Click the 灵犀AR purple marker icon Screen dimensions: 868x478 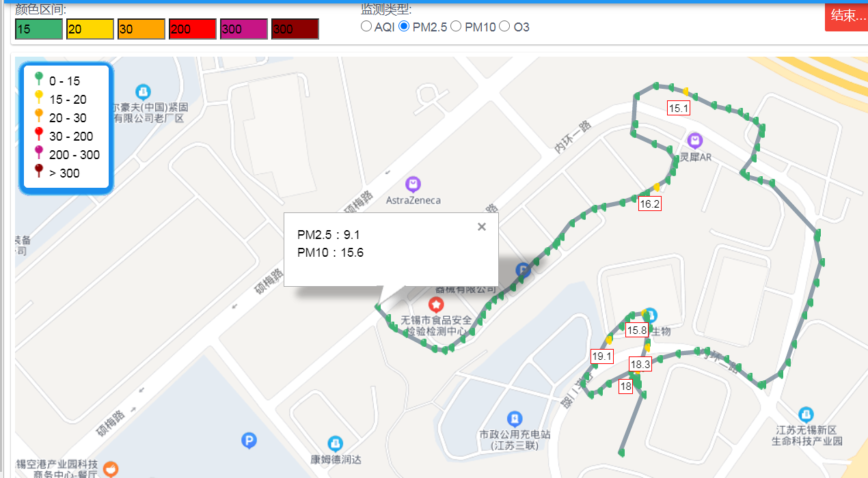tap(695, 141)
